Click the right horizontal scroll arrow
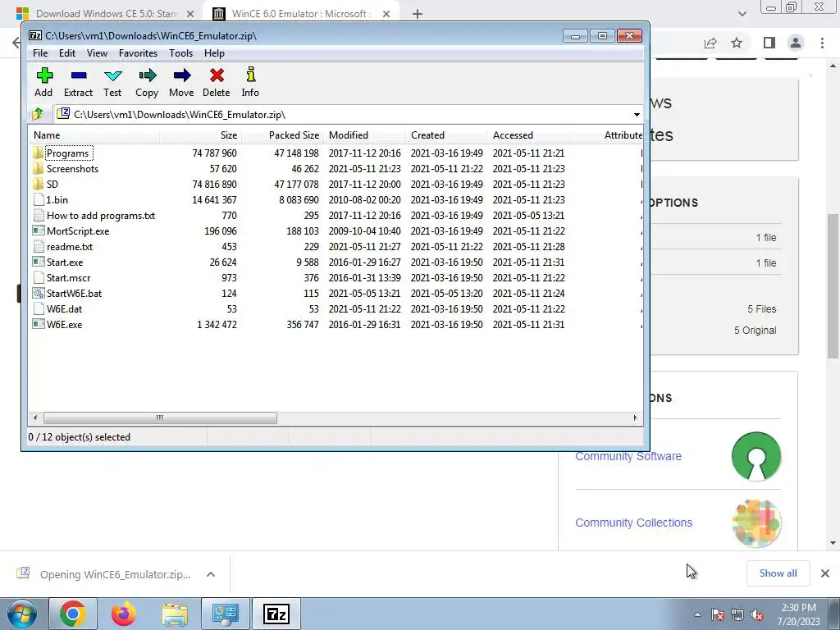The width and height of the screenshot is (840, 630). click(x=636, y=418)
